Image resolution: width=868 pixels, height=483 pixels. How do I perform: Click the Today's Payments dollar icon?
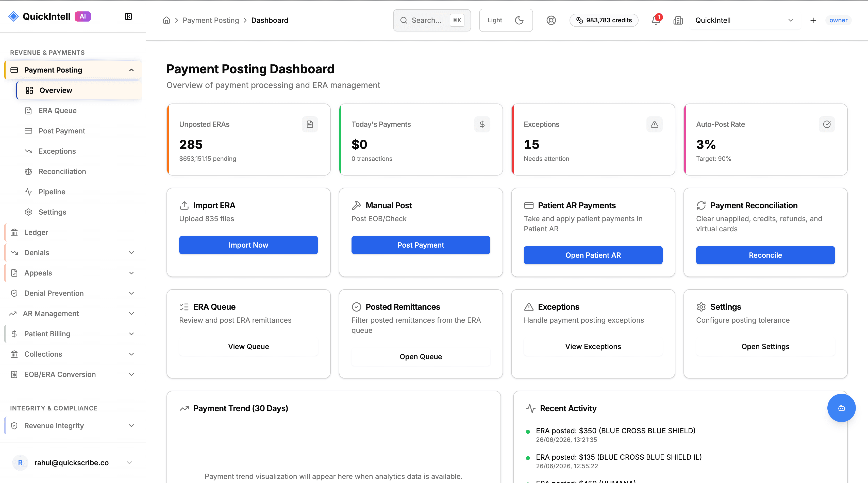(x=482, y=124)
